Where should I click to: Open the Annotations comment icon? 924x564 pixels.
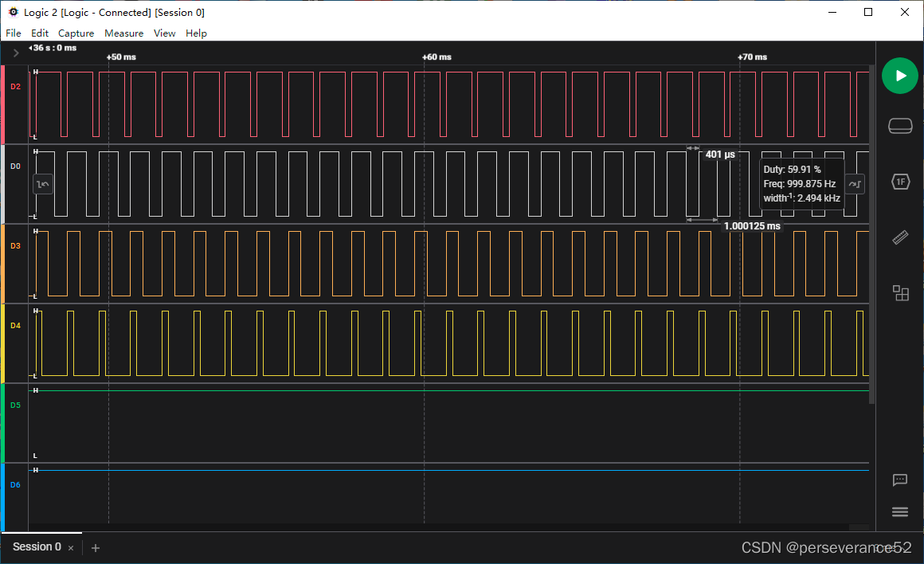pos(899,480)
